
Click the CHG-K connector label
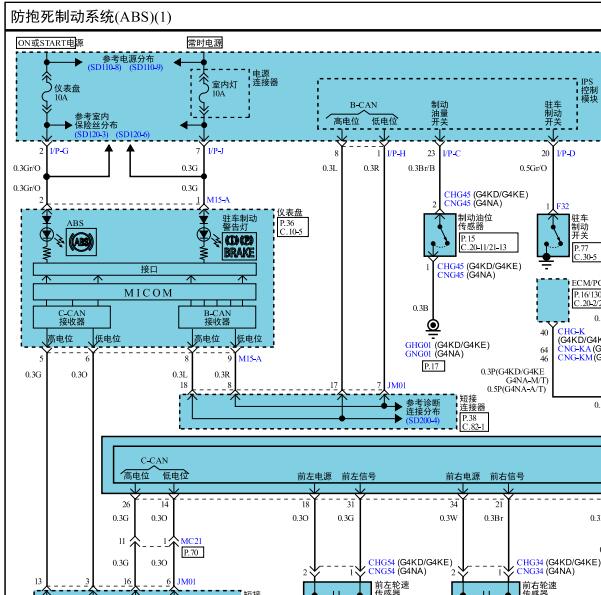[571, 332]
